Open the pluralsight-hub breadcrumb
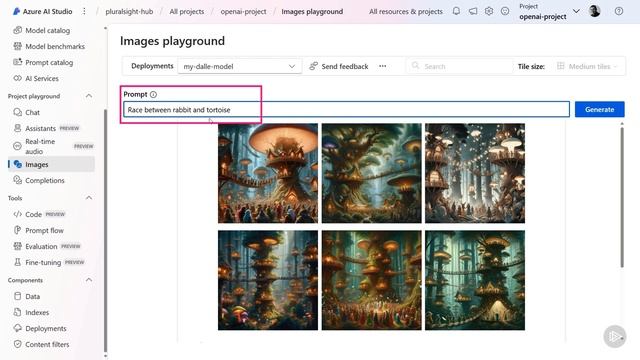The height and width of the screenshot is (360, 640). click(129, 11)
